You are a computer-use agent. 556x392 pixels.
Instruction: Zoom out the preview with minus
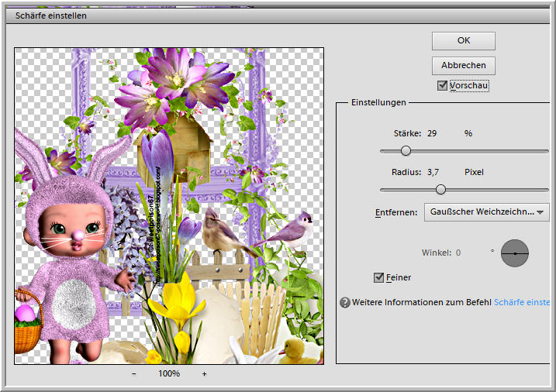coord(133,373)
